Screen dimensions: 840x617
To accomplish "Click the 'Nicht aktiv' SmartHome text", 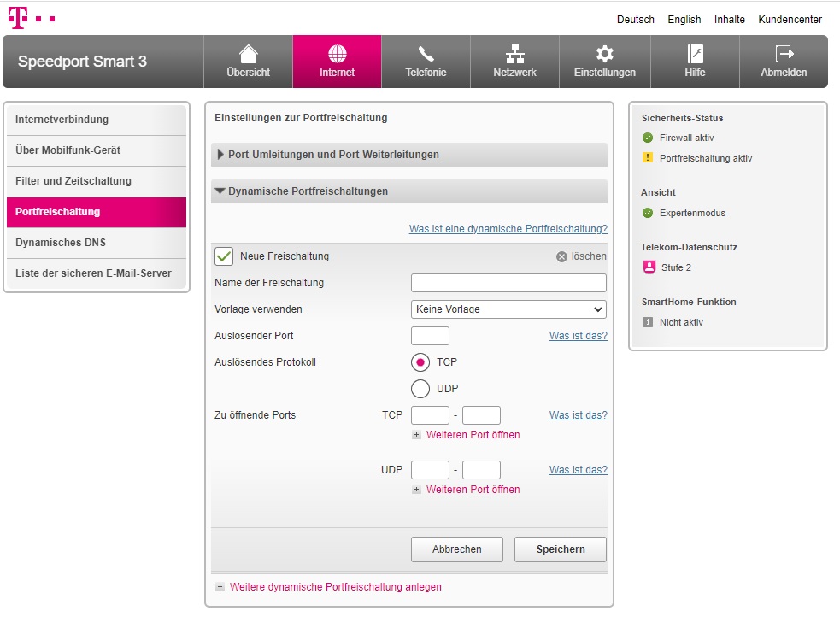I will click(x=681, y=322).
